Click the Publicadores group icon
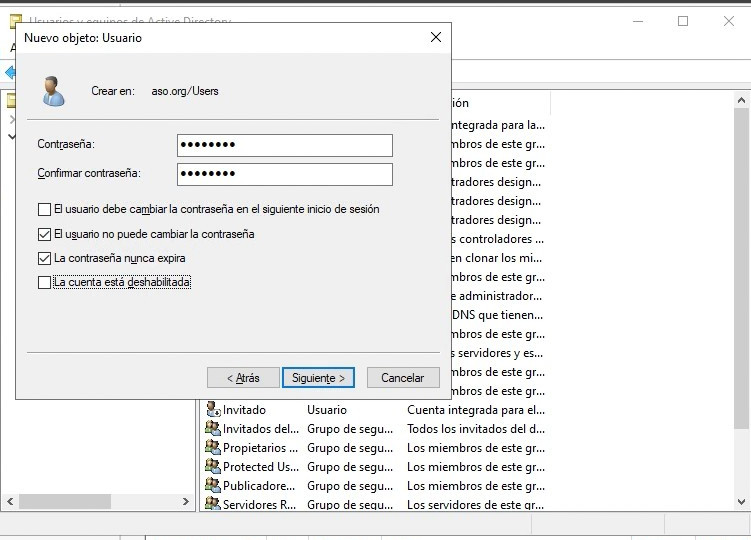The image size is (751, 540). (x=212, y=485)
